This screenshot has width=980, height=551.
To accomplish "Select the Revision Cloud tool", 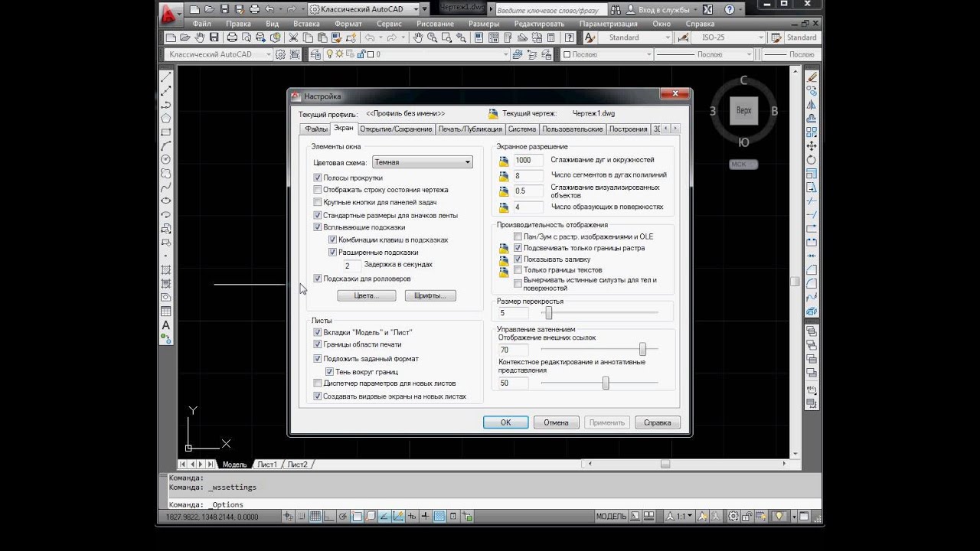I will point(165,174).
